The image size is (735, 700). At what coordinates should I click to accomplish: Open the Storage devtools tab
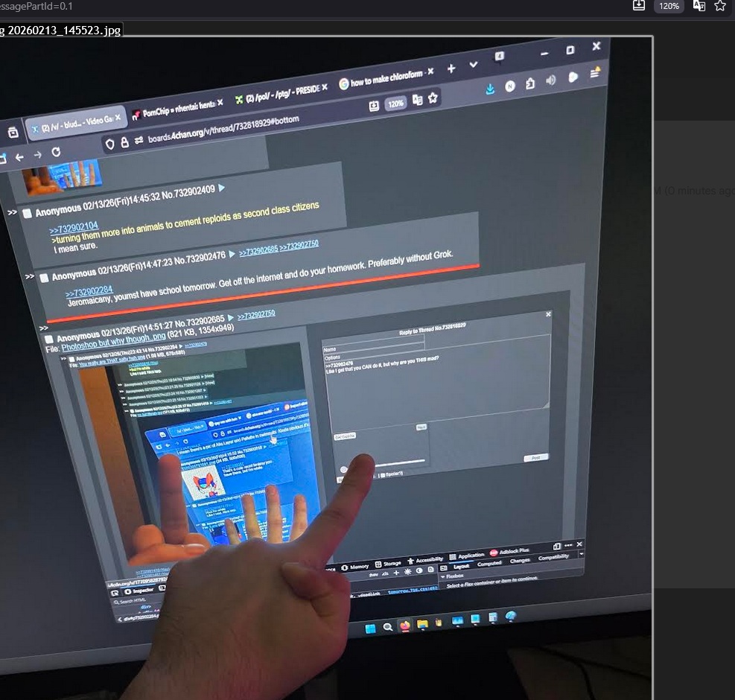(388, 564)
